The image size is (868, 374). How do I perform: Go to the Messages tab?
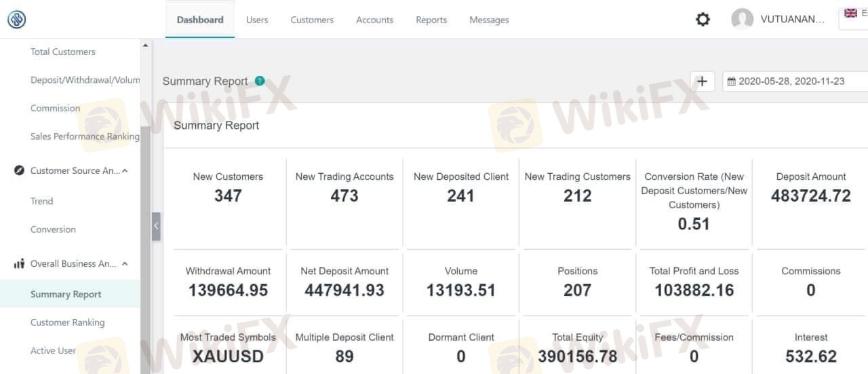(489, 20)
